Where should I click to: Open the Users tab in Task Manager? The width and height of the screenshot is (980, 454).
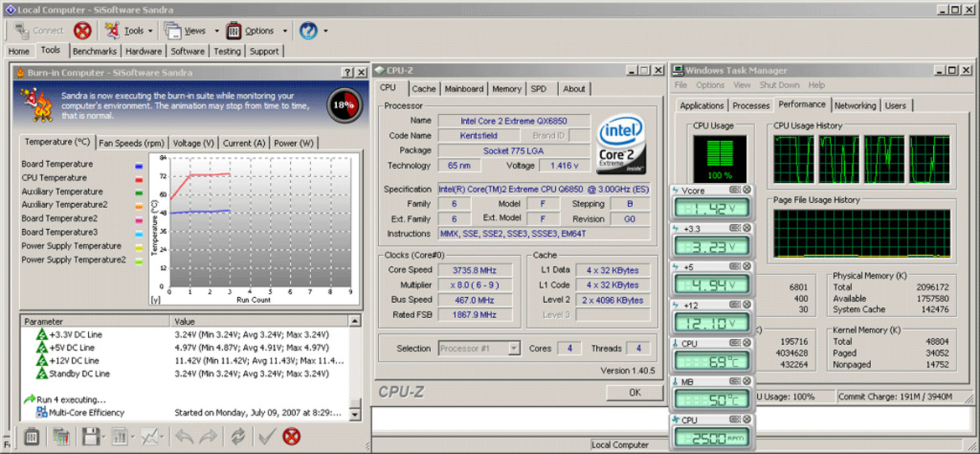click(x=895, y=106)
